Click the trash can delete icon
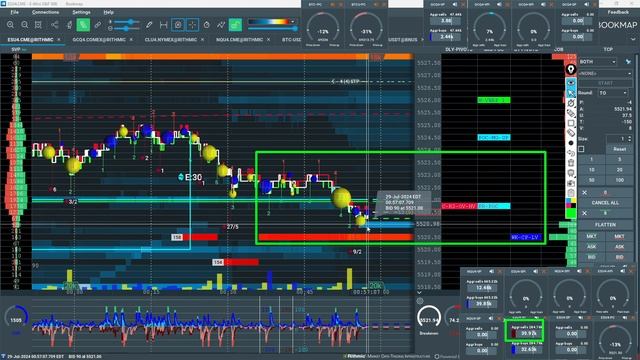Screen dimensions: 640x360 571,163
